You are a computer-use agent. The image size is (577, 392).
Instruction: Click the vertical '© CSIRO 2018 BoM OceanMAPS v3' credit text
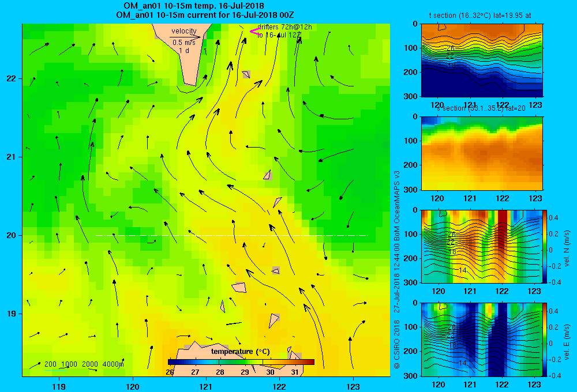click(x=397, y=270)
